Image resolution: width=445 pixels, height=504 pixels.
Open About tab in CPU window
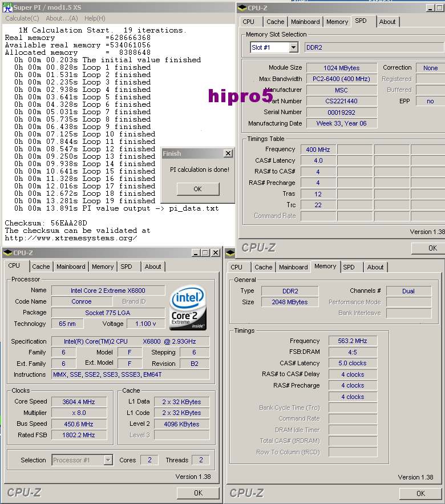(153, 267)
